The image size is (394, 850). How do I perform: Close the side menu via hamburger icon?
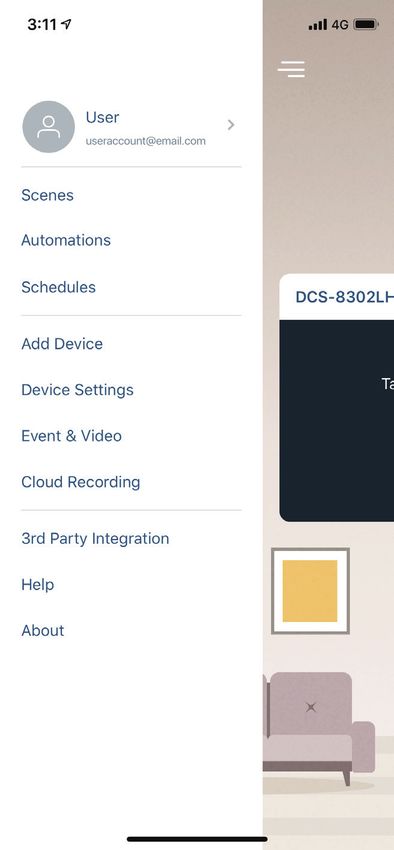click(291, 69)
